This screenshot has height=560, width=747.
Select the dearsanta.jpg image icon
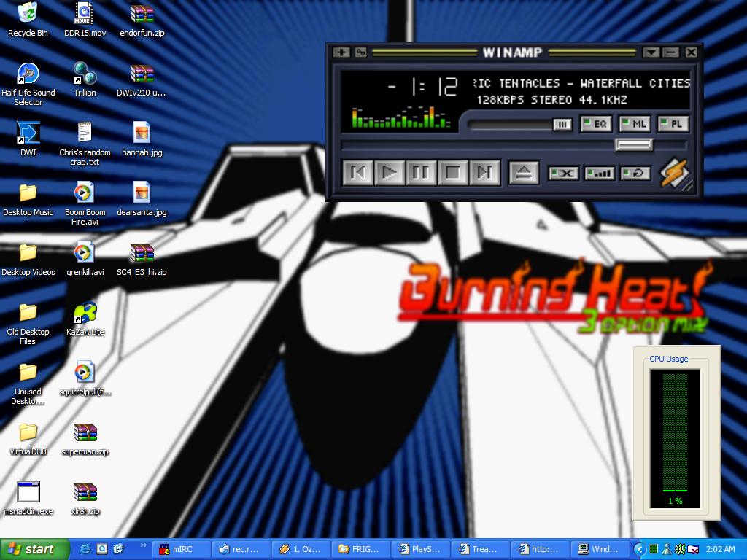tap(142, 192)
